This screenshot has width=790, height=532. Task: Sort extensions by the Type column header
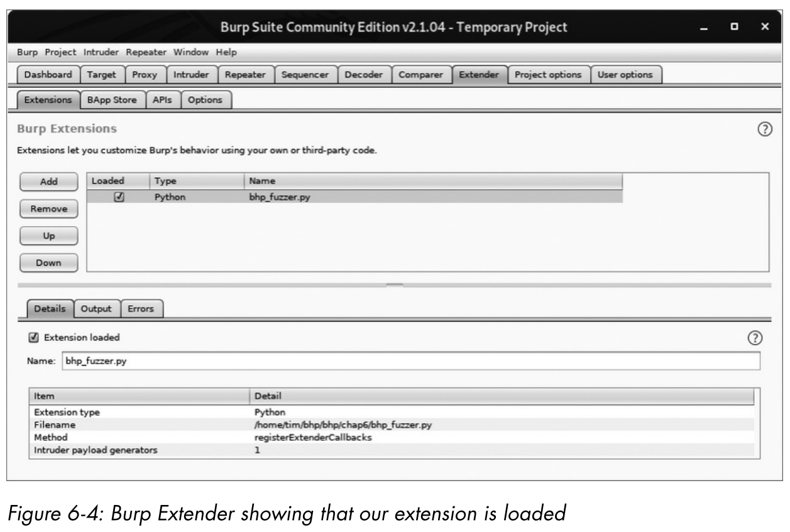[195, 181]
